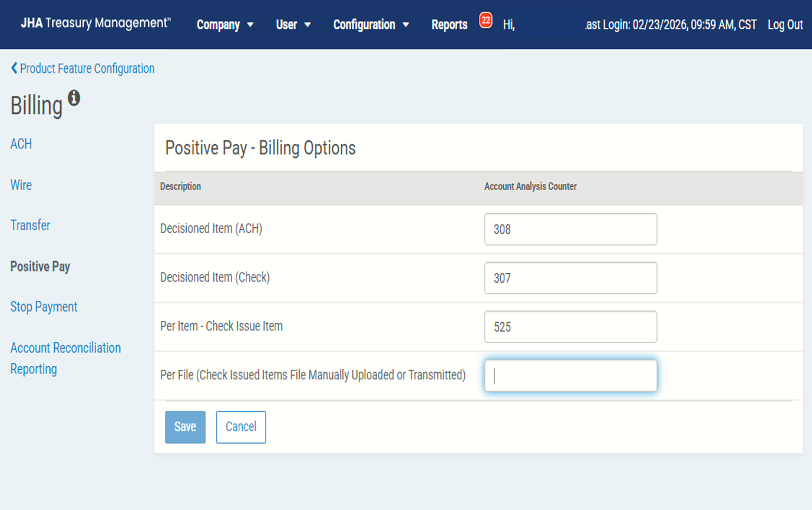Click the Billing info icon
The height and width of the screenshot is (510, 812).
tap(74, 98)
